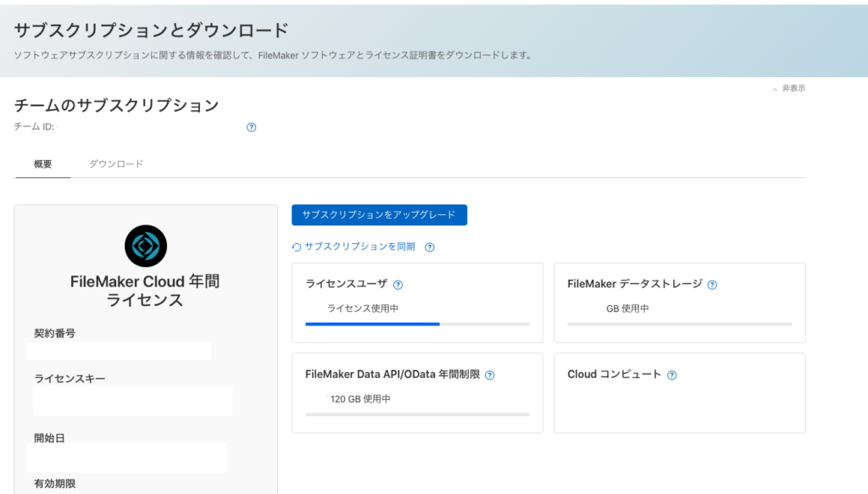Click the help icon for Data API/OData 年間制限
This screenshot has width=868, height=494.
tap(490, 374)
